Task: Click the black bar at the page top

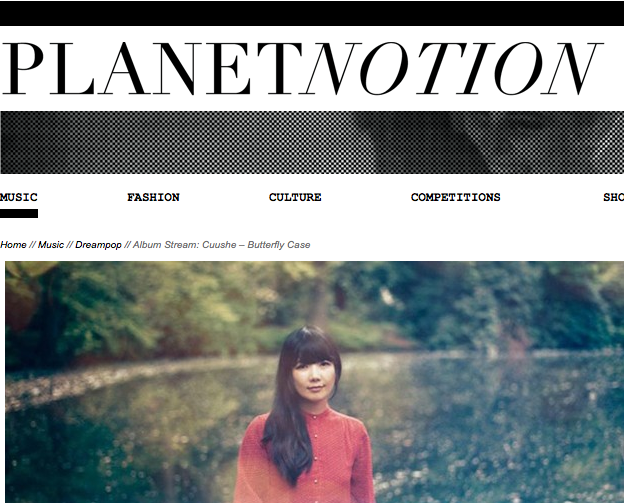Action: tap(312, 13)
